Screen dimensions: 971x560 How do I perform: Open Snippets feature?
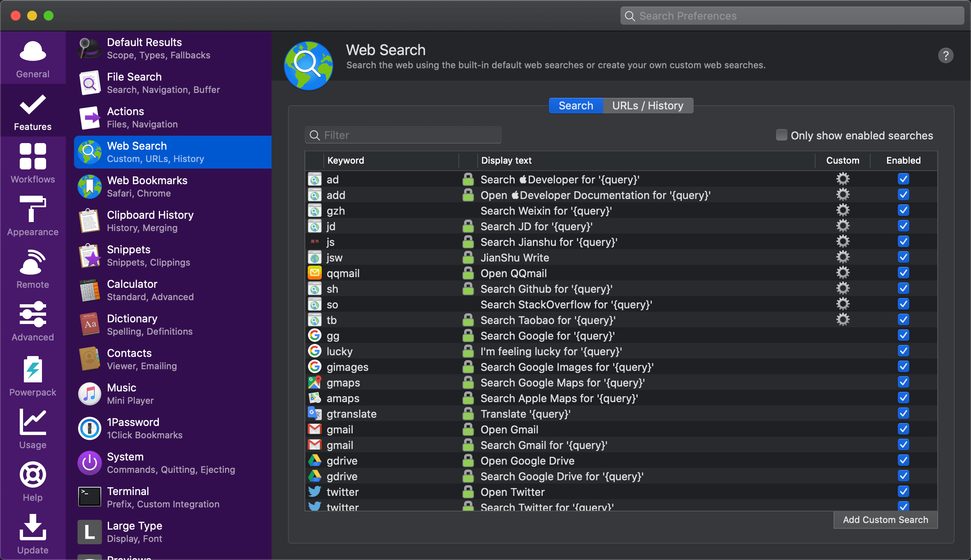click(173, 256)
